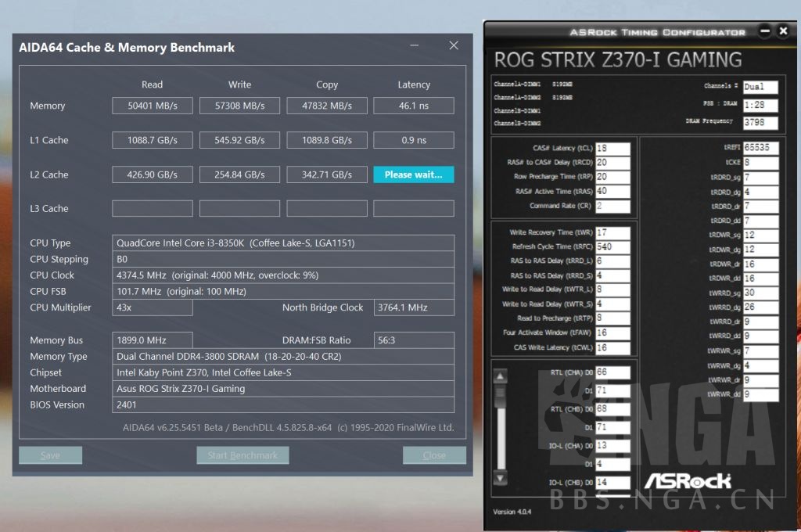The width and height of the screenshot is (801, 532).
Task: Select the L1 Cache Write value 545.92 GB/s
Action: [x=239, y=140]
